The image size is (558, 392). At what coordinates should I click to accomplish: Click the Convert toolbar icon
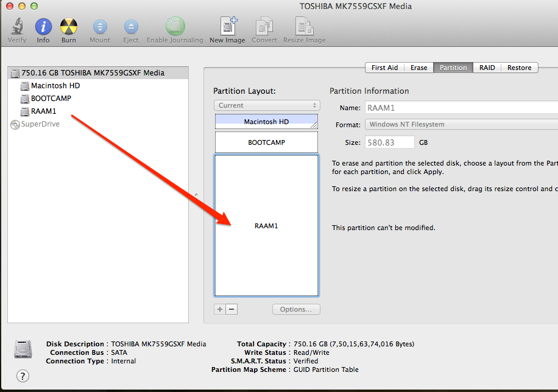pos(264,26)
